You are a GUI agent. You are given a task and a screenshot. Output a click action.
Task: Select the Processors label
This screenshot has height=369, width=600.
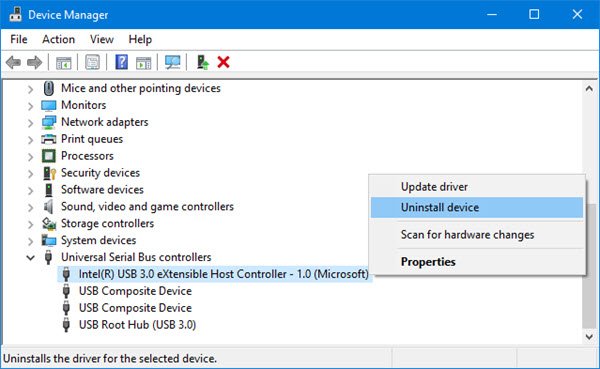[x=87, y=156]
